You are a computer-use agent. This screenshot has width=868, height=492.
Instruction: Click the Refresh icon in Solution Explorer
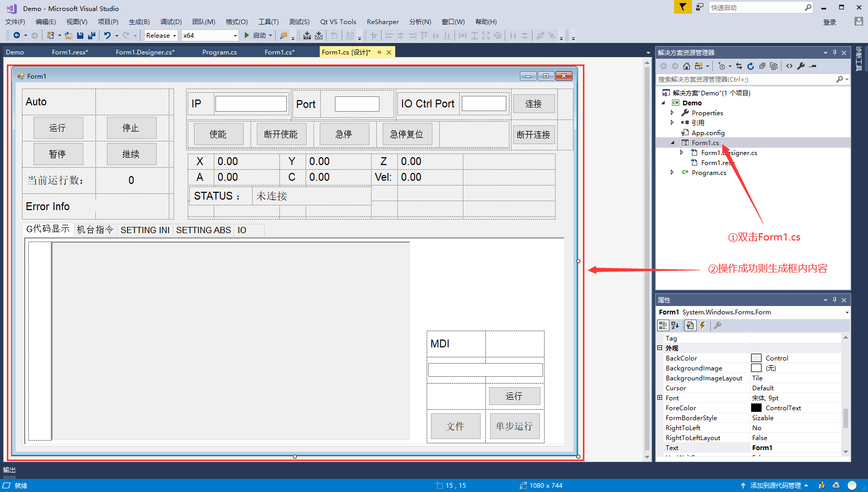[x=751, y=66]
